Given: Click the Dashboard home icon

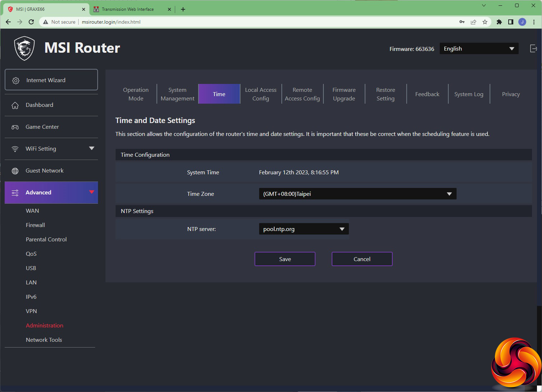Looking at the screenshot, I should click(15, 105).
